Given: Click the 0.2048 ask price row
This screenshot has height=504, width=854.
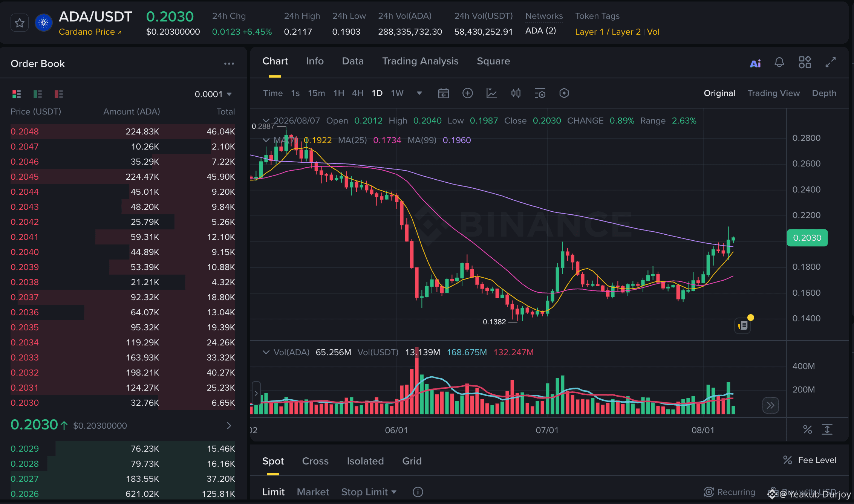Looking at the screenshot, I should [123, 131].
